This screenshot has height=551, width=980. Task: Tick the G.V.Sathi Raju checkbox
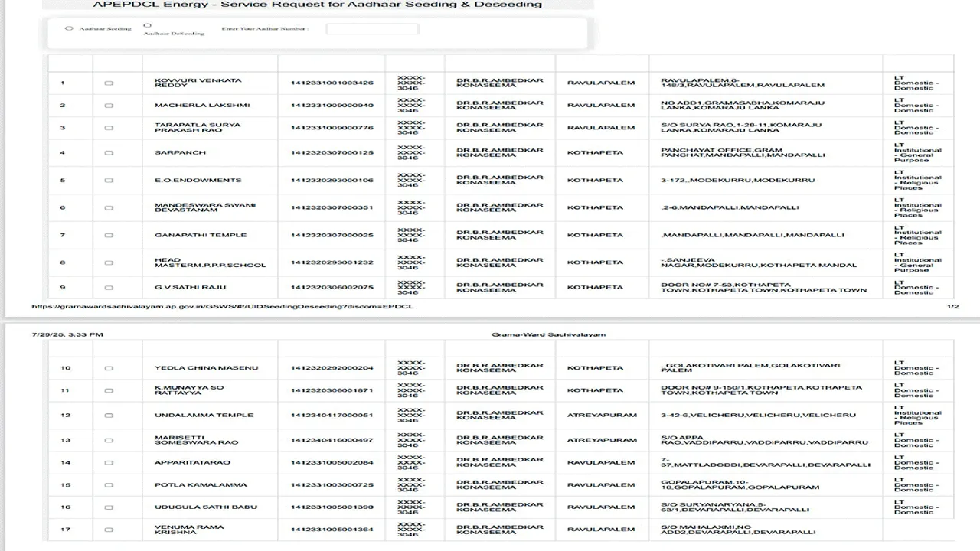pos(109,288)
